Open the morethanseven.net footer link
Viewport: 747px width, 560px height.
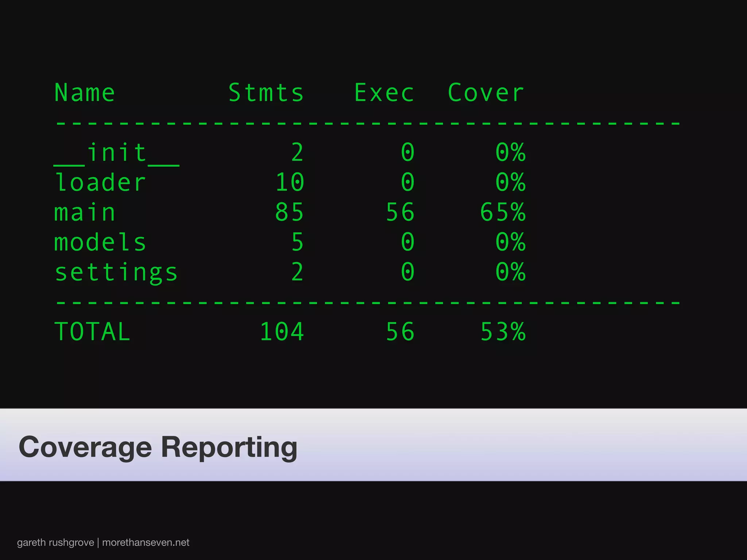[x=146, y=542]
